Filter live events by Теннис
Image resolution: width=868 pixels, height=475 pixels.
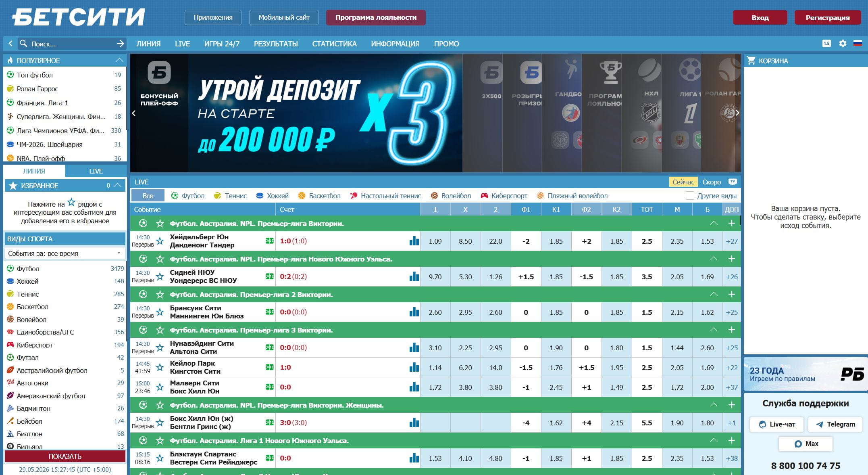click(x=230, y=196)
